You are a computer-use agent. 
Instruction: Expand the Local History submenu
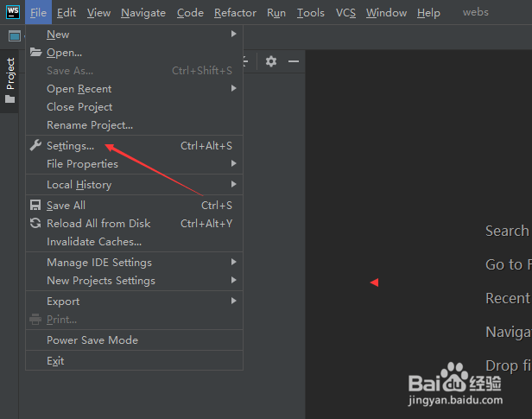tap(135, 185)
